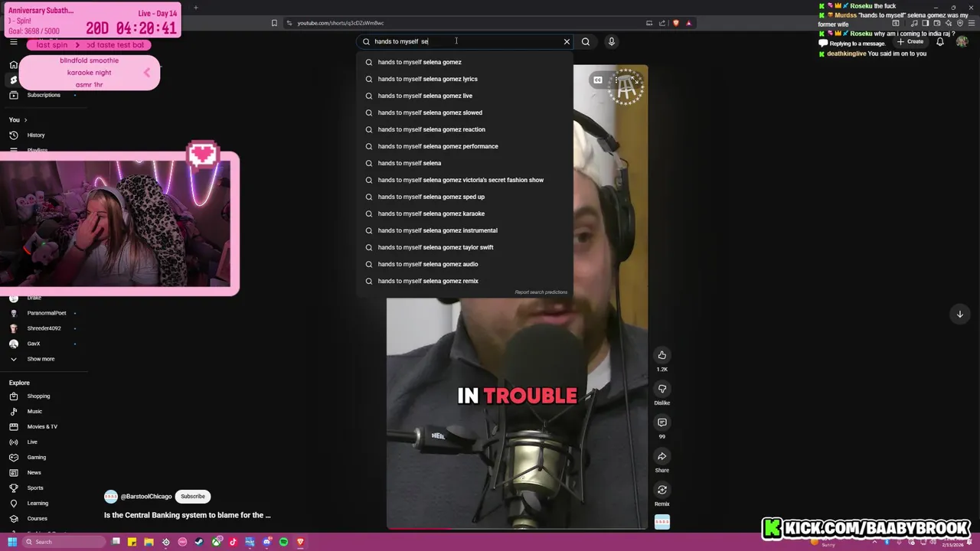Viewport: 980px width, 551px height.
Task: Select suggestion 'hands to myself selena gomez live'
Action: (x=465, y=96)
